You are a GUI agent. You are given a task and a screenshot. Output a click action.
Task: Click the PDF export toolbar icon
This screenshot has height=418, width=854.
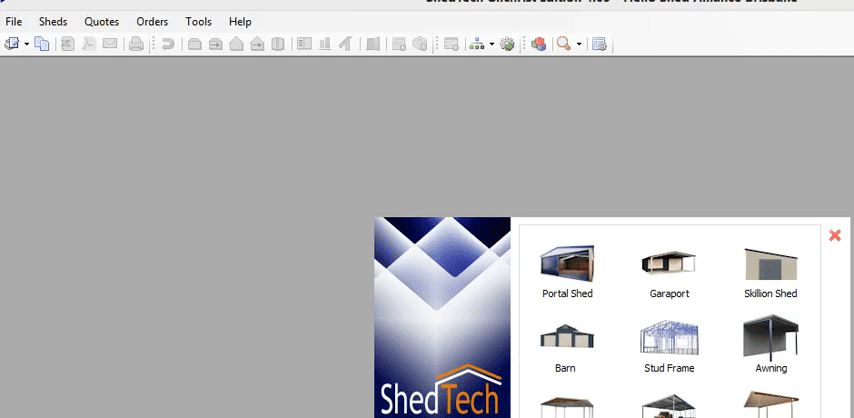coord(89,44)
